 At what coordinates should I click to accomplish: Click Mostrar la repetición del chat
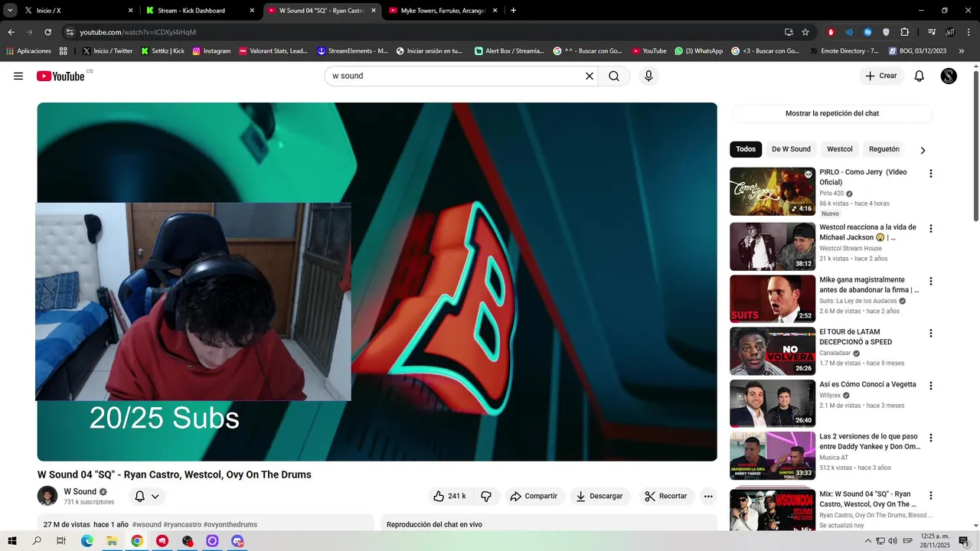point(832,113)
